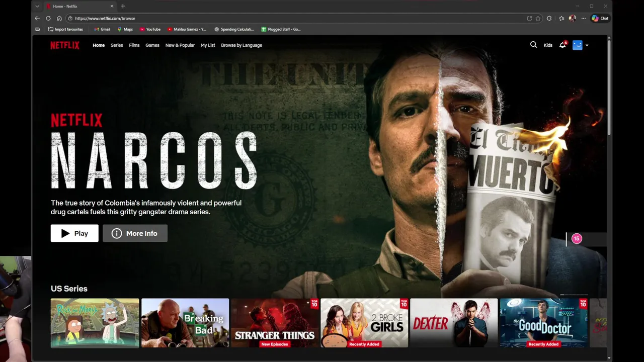644x362 pixels.
Task: Open The Good Doctor thumbnail
Action: click(x=543, y=323)
